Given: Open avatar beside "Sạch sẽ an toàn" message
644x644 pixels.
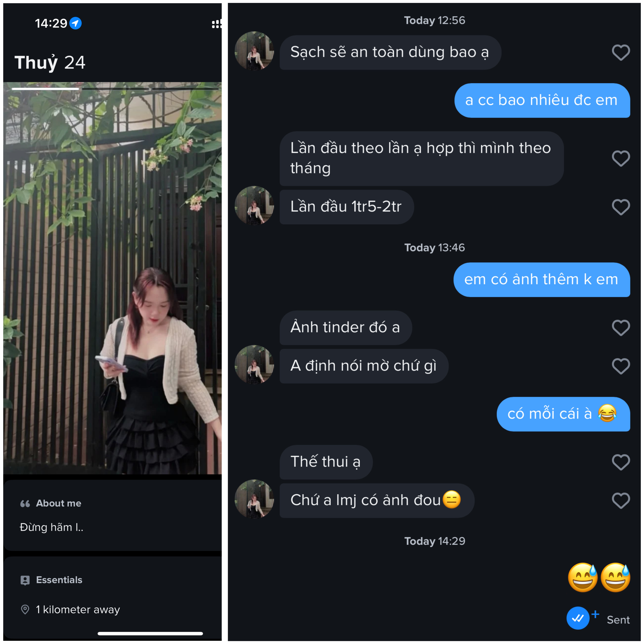Looking at the screenshot, I should [x=254, y=51].
